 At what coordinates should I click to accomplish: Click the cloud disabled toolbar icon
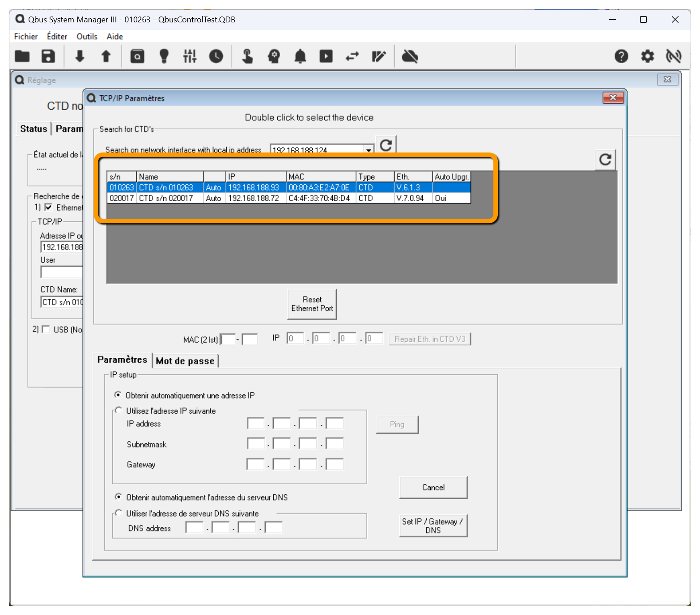point(410,56)
